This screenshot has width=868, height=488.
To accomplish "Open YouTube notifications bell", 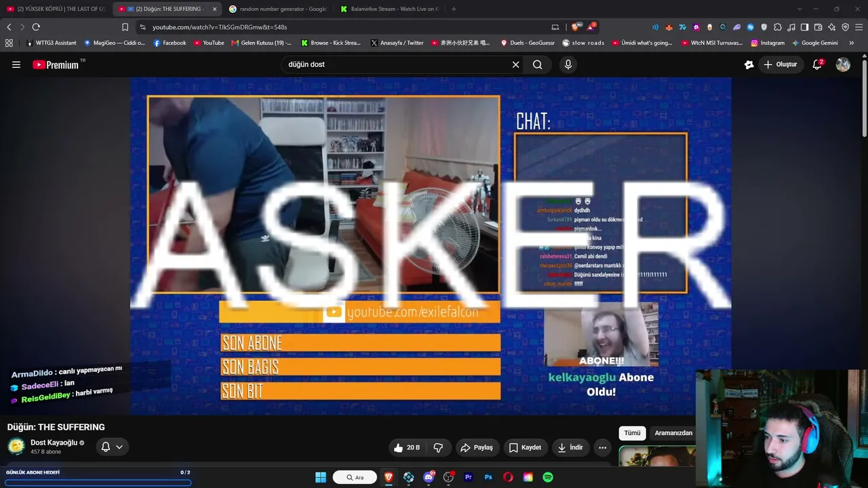I will 818,64.
